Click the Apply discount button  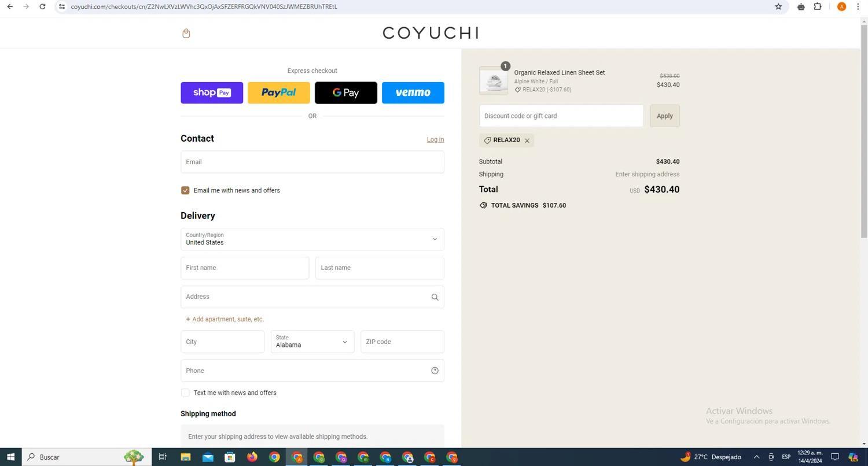(x=665, y=116)
